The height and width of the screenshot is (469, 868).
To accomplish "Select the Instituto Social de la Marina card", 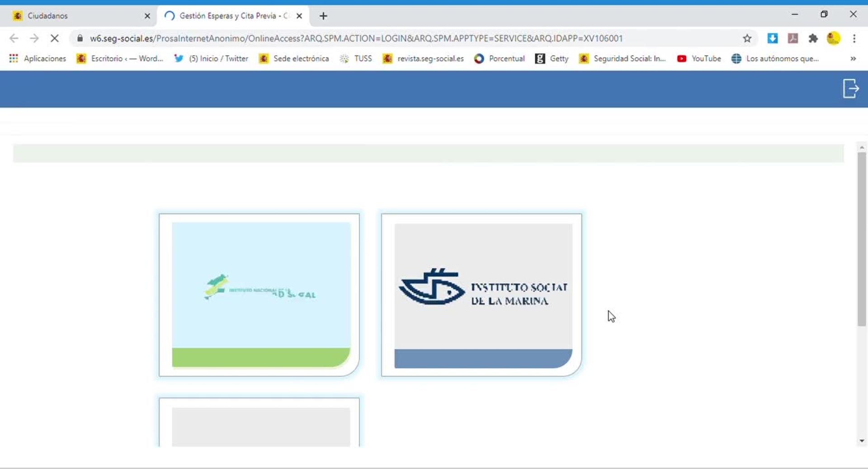I will pyautogui.click(x=481, y=295).
